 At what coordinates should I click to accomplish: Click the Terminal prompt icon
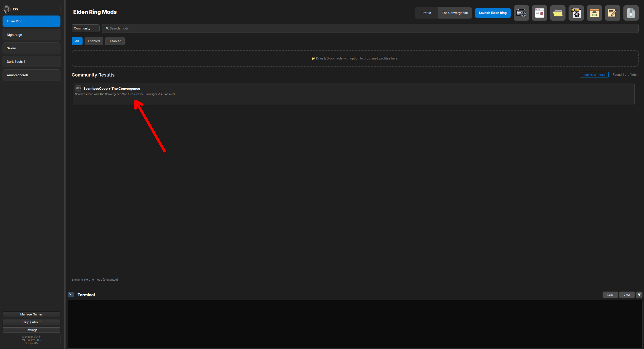[71, 295]
